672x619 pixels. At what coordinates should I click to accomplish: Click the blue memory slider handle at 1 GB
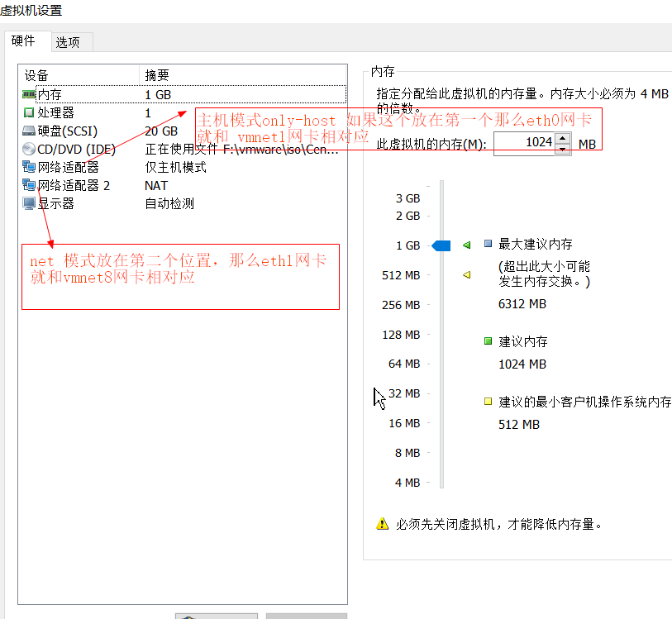coord(441,245)
